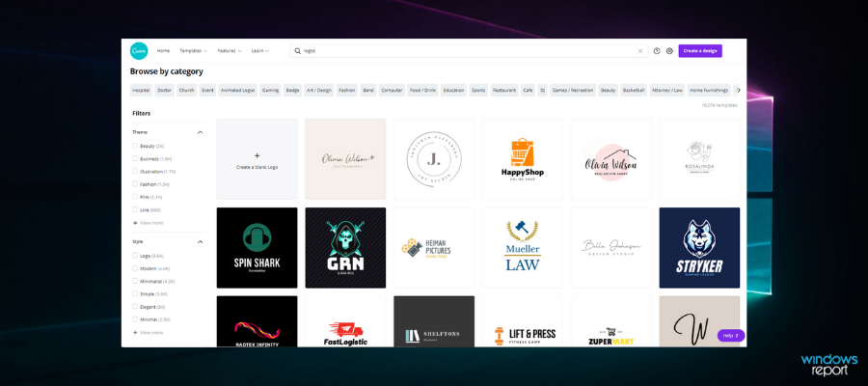
Task: Open the Templates dropdown menu
Action: click(193, 51)
